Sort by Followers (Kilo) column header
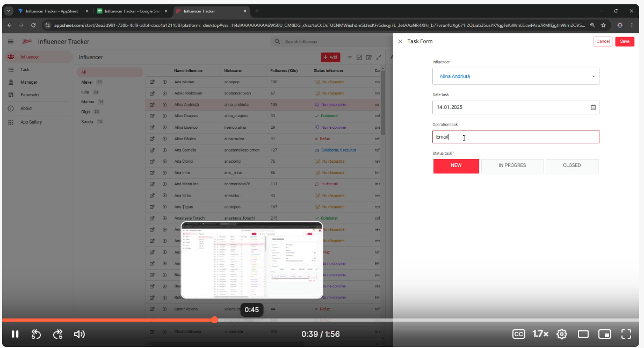644x348 pixels. pyautogui.click(x=284, y=71)
